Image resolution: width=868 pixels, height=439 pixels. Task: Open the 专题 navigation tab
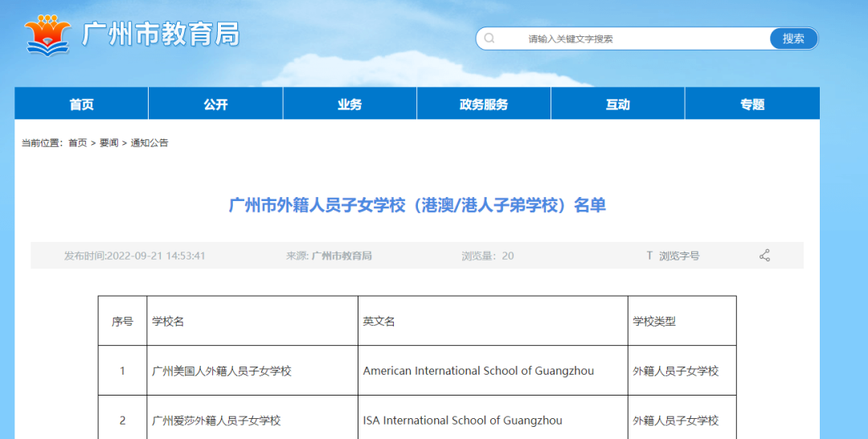752,104
